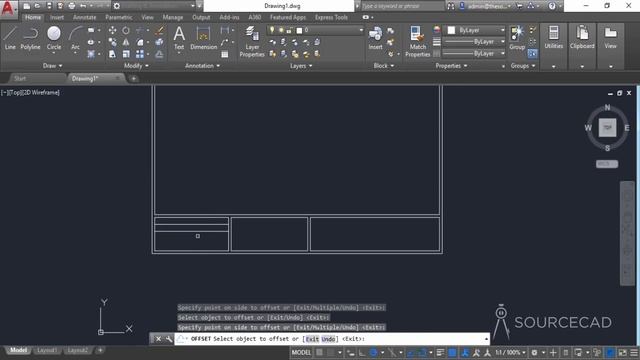
Task: Toggle lineweight display in status bar
Action: (440, 352)
